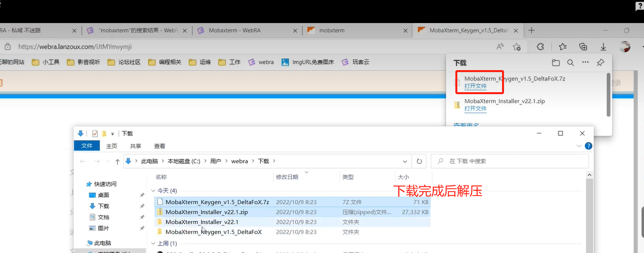Screen dimensions: 644x253
Task: Open the recent locations dropdown next to forward arrow
Action: (x=108, y=161)
